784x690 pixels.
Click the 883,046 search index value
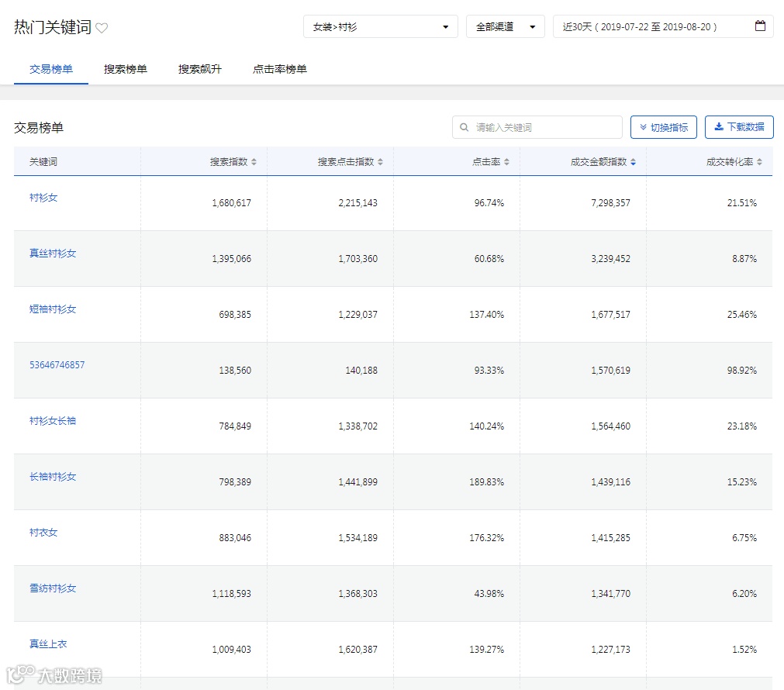[235, 538]
